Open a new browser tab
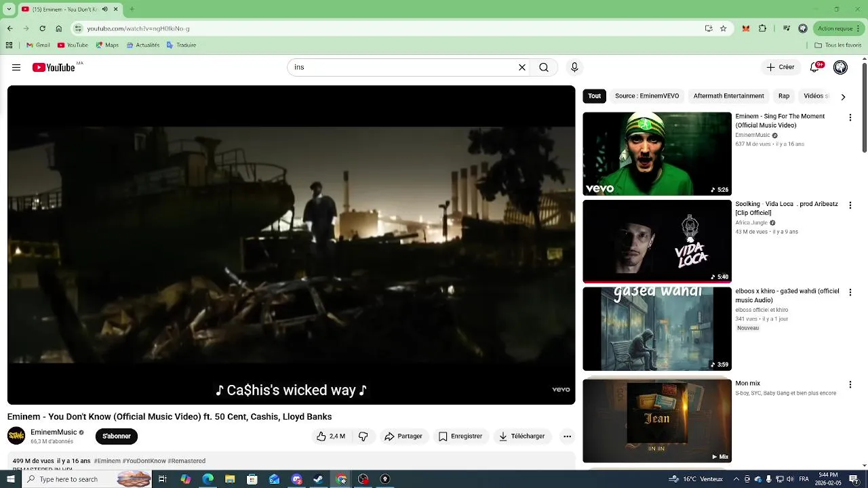The height and width of the screenshot is (488, 868). click(x=132, y=9)
